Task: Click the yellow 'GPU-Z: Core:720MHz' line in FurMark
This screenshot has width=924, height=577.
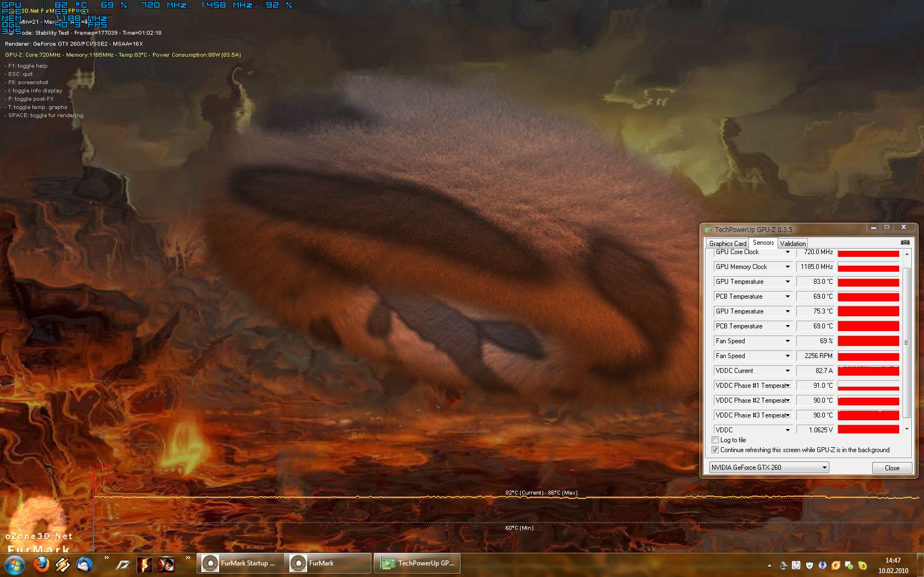Action: point(123,55)
